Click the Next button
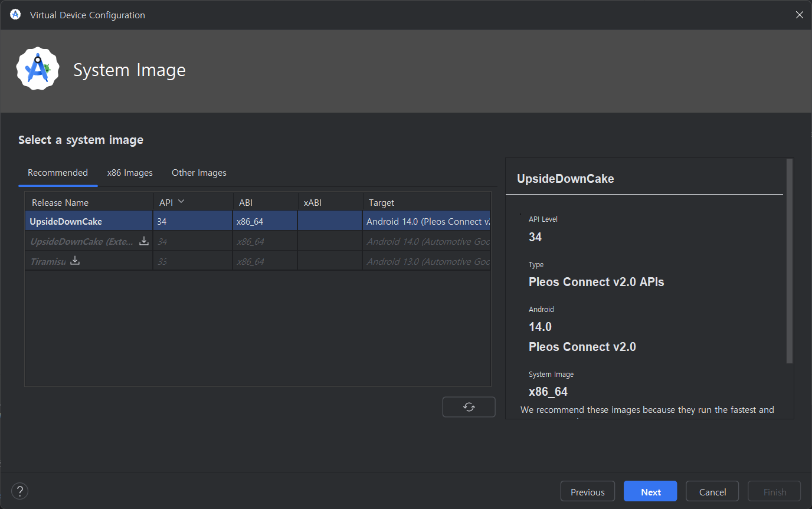Screen dimensions: 812x509 coord(650,492)
